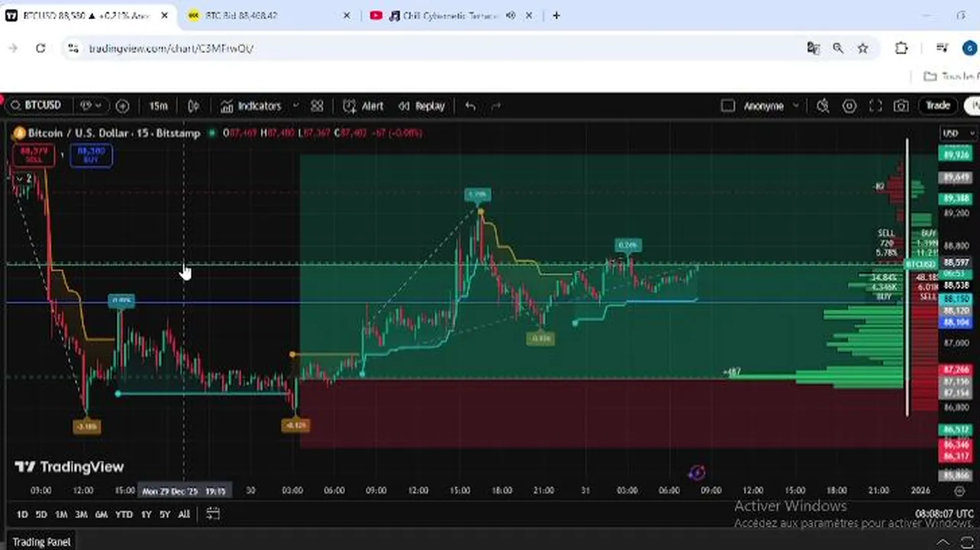Viewport: 980px width, 550px height.
Task: Mute the YouTube tab audio speaker icon
Action: [511, 15]
